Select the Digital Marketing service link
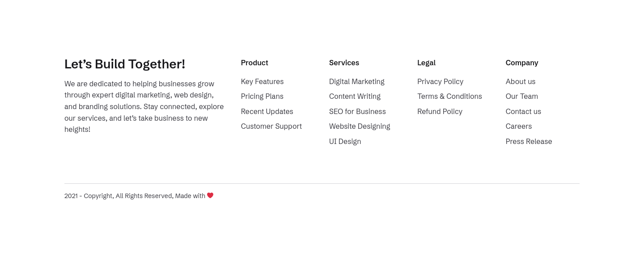Image resolution: width=644 pixels, height=258 pixels. click(x=356, y=81)
